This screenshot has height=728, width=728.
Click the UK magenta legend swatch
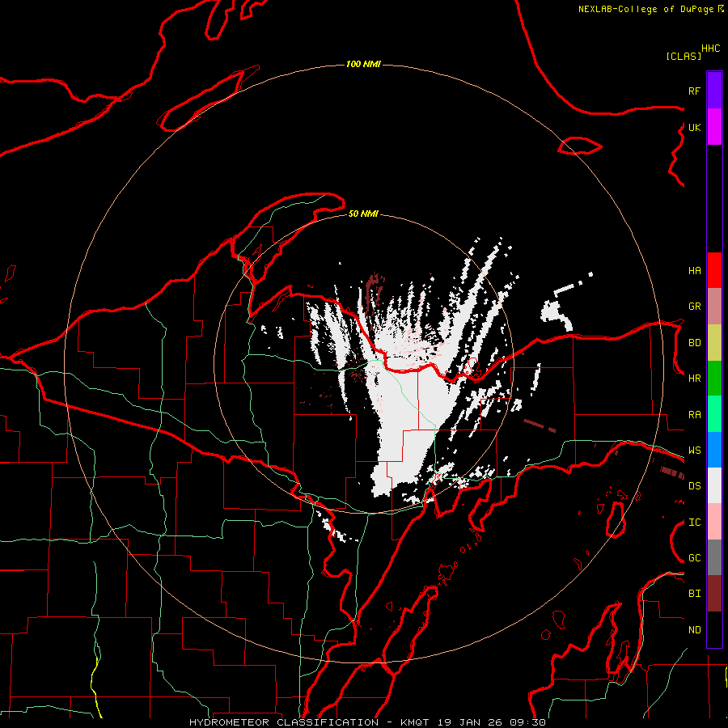coord(714,127)
